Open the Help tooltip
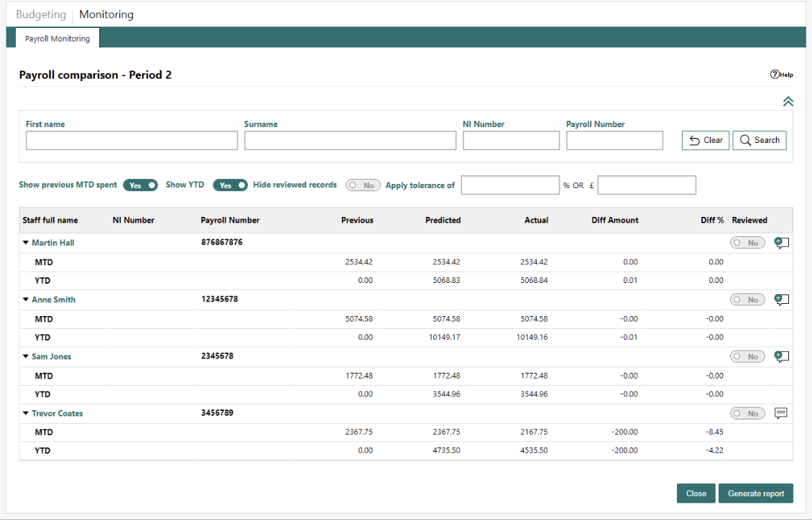 click(x=780, y=74)
